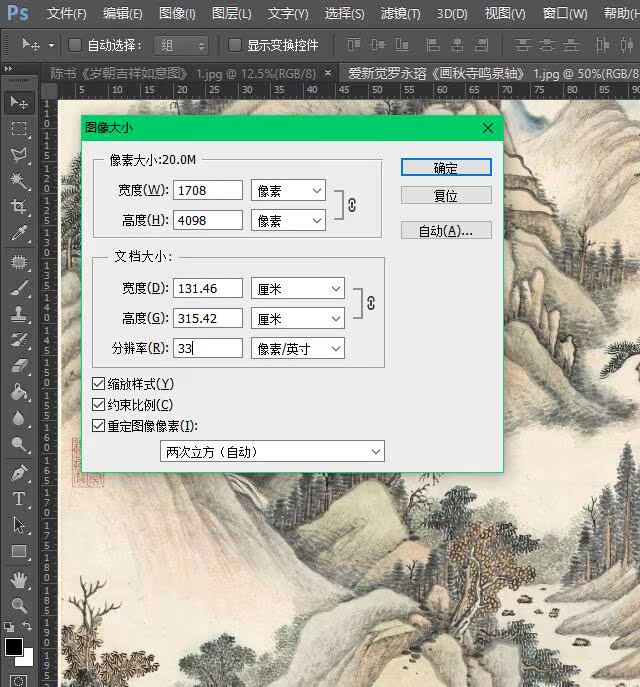The height and width of the screenshot is (687, 640).
Task: Open the 组 auto-select dropdown
Action: click(180, 45)
